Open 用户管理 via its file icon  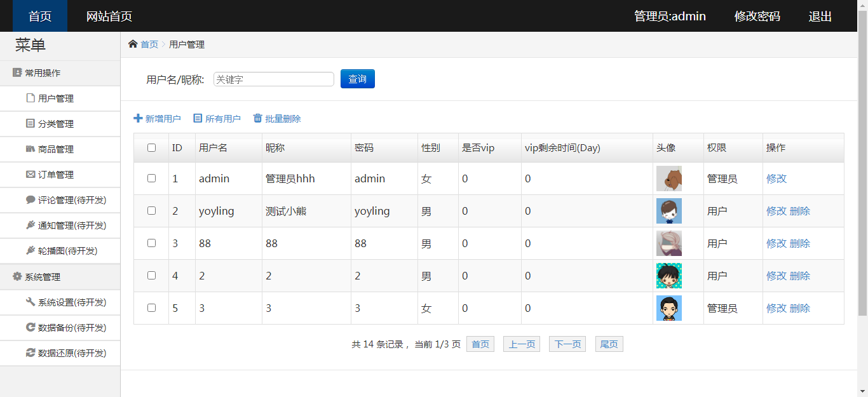click(31, 98)
